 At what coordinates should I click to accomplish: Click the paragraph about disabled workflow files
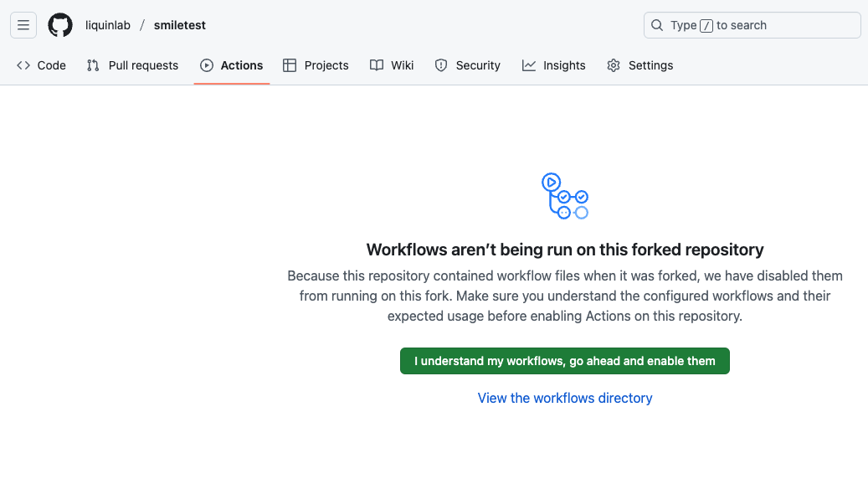(565, 296)
